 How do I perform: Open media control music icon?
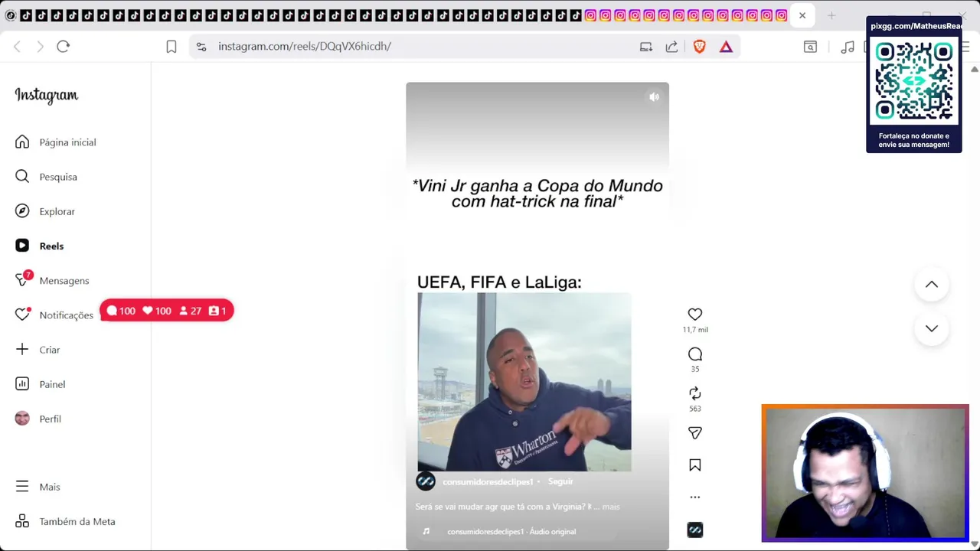[x=848, y=47]
